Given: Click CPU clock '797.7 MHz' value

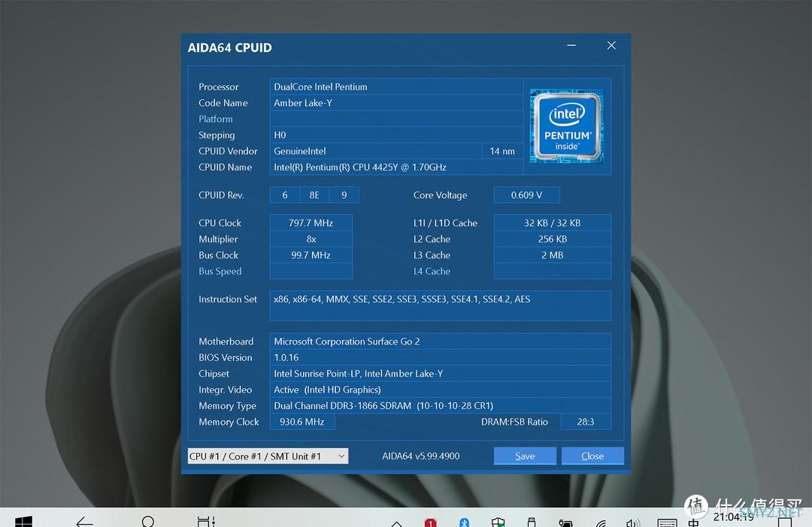Looking at the screenshot, I should point(311,223).
